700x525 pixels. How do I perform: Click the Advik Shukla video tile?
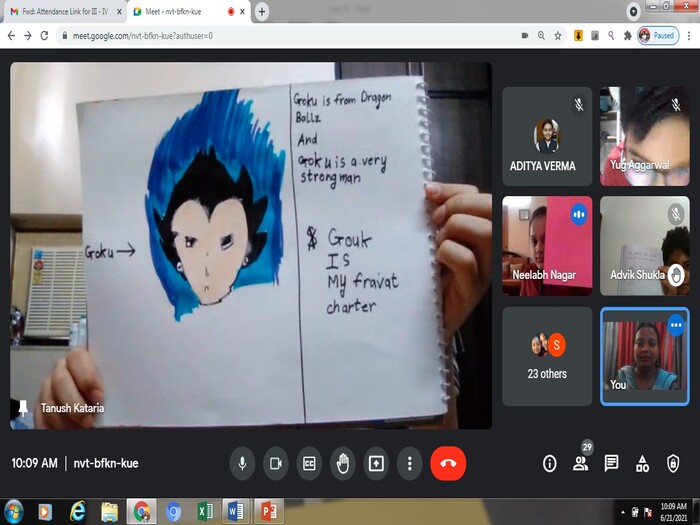coord(645,246)
